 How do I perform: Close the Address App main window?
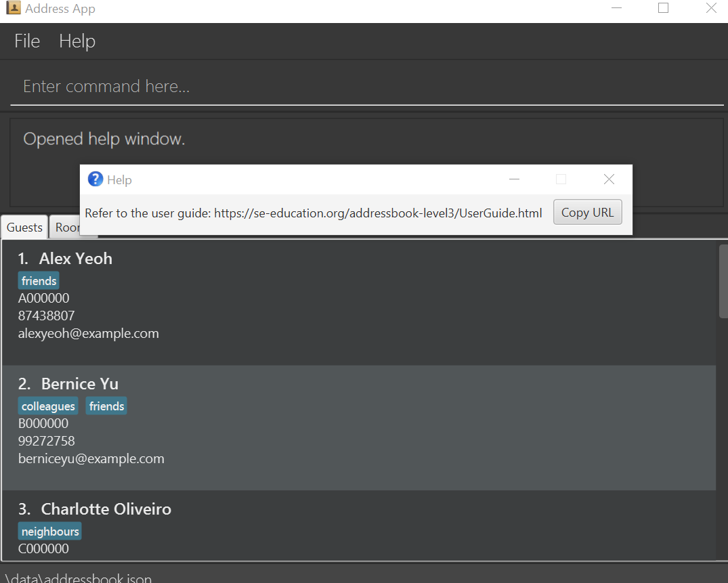(x=711, y=8)
